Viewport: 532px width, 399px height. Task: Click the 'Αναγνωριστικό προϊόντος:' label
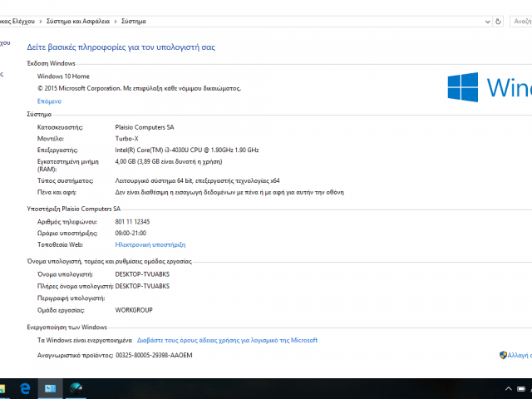coord(75,355)
